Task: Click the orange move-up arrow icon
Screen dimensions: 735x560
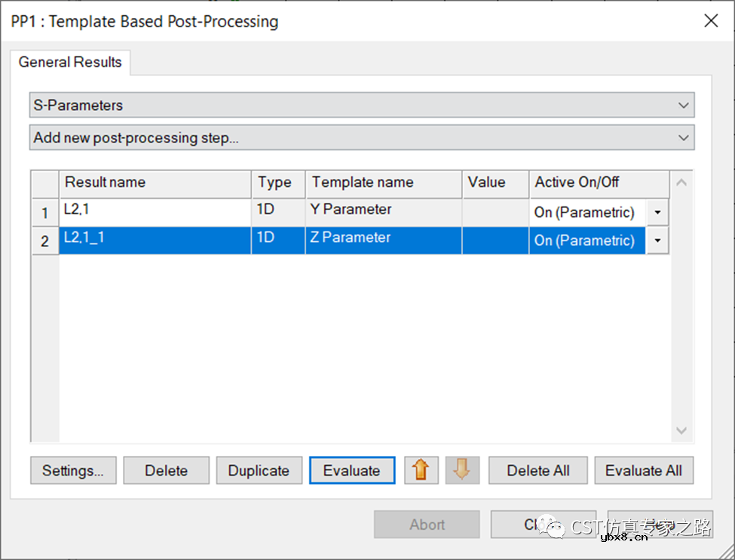Action: [x=421, y=470]
